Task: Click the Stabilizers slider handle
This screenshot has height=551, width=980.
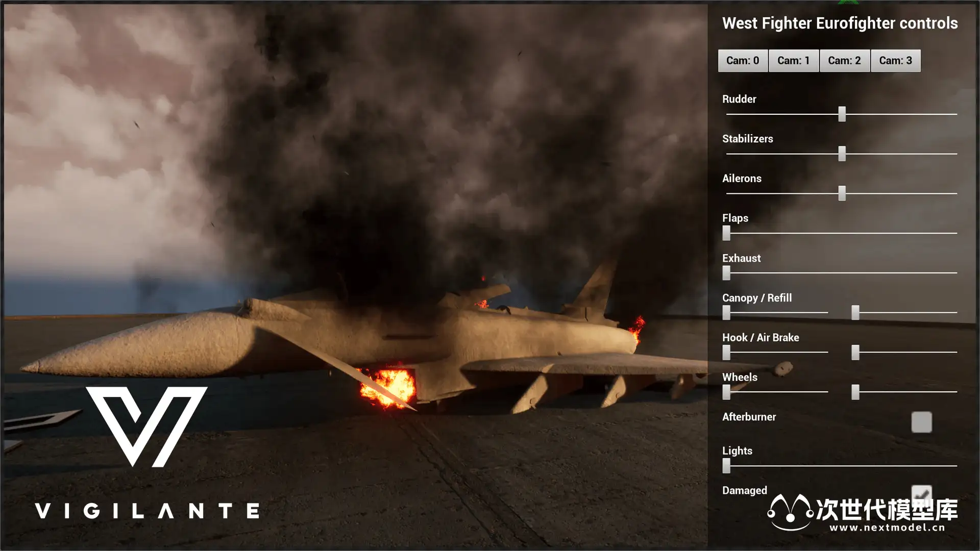Action: pyautogui.click(x=842, y=154)
